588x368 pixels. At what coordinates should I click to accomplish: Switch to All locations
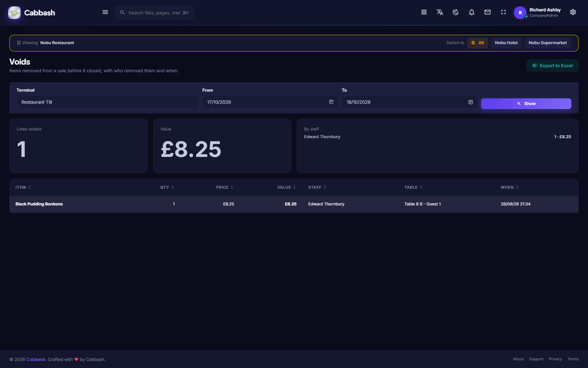(x=477, y=43)
